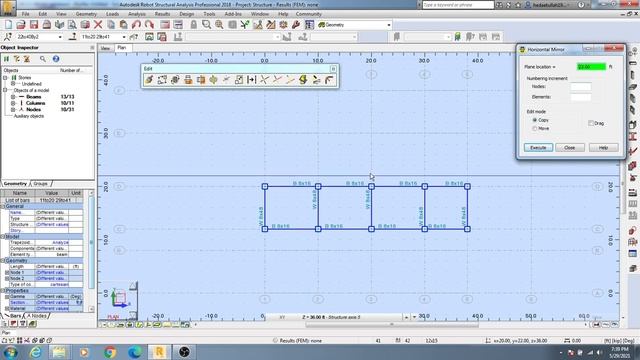The image size is (640, 360).
Task: Select the rotate tool in the Edit toolbar
Action: click(x=175, y=80)
